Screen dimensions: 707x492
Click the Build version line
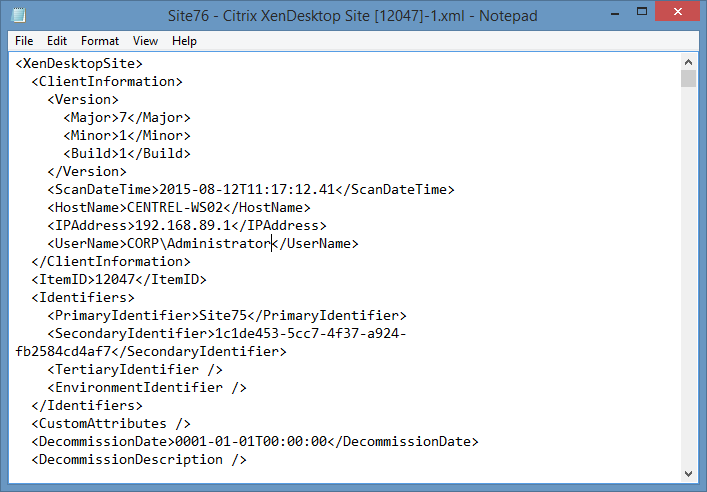point(127,154)
